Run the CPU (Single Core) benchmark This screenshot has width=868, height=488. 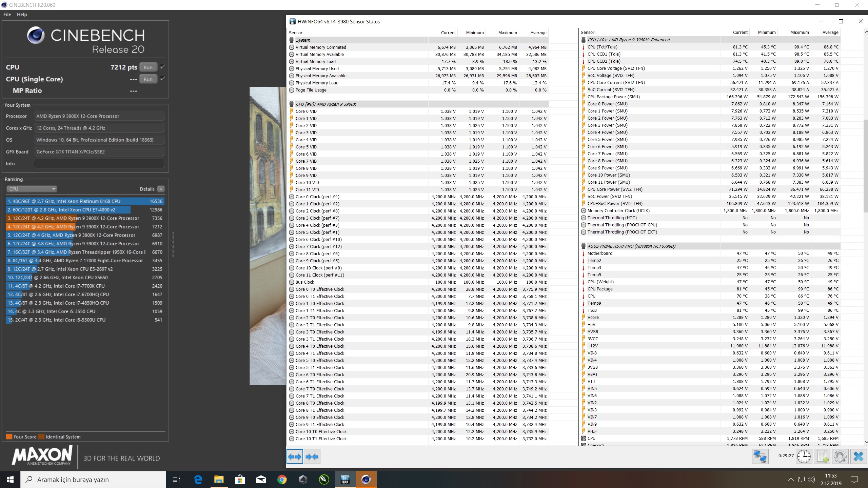pos(148,79)
